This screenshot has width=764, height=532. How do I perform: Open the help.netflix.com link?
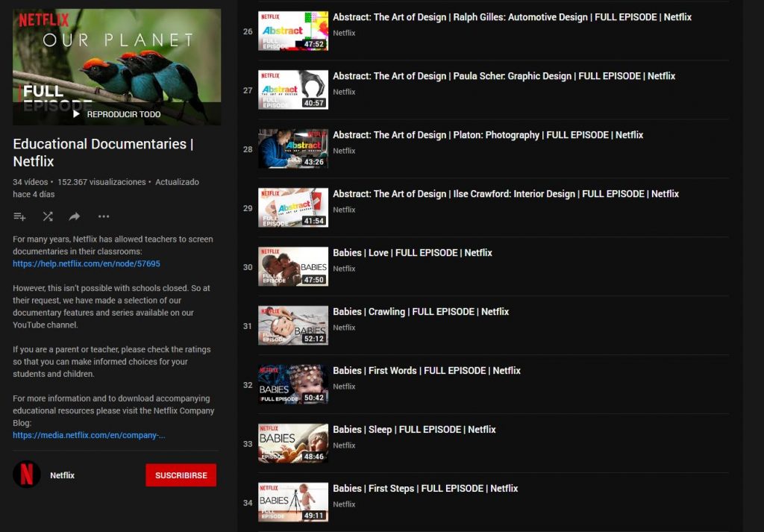pos(87,263)
